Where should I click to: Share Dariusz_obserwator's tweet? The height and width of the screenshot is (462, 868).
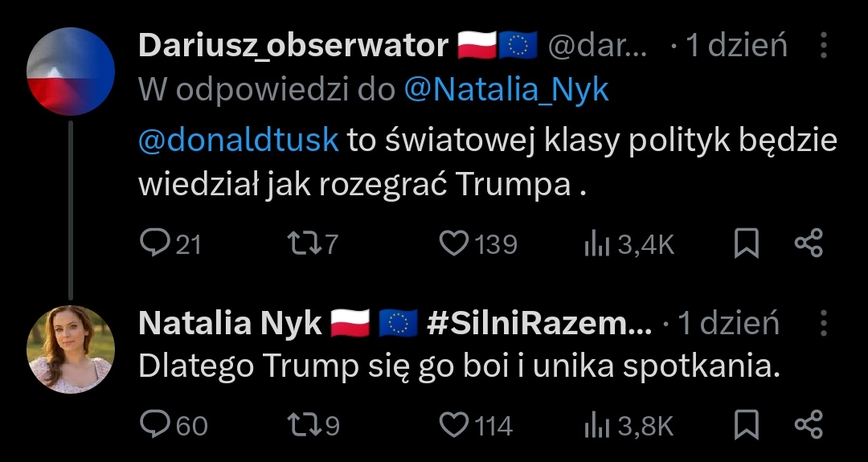pos(809,243)
